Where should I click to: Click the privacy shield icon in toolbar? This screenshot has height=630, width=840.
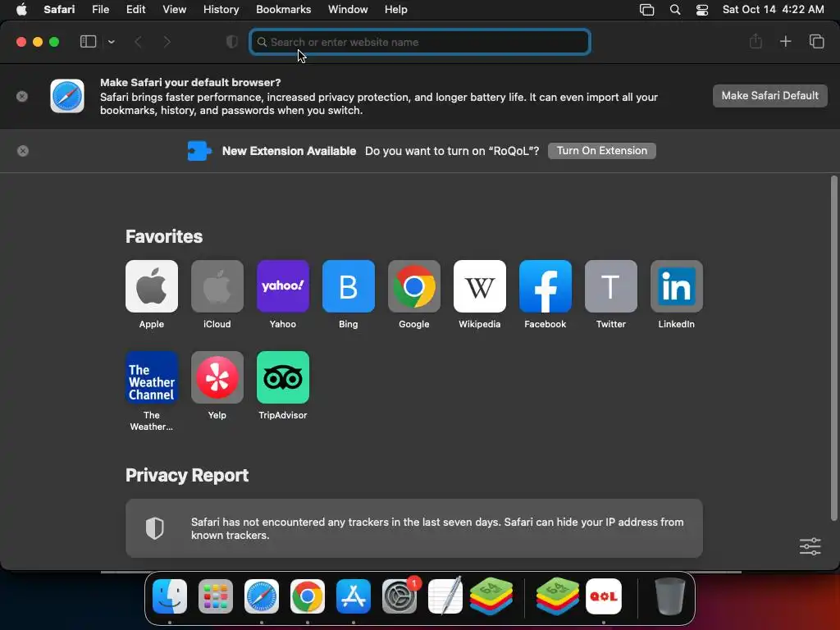232,42
